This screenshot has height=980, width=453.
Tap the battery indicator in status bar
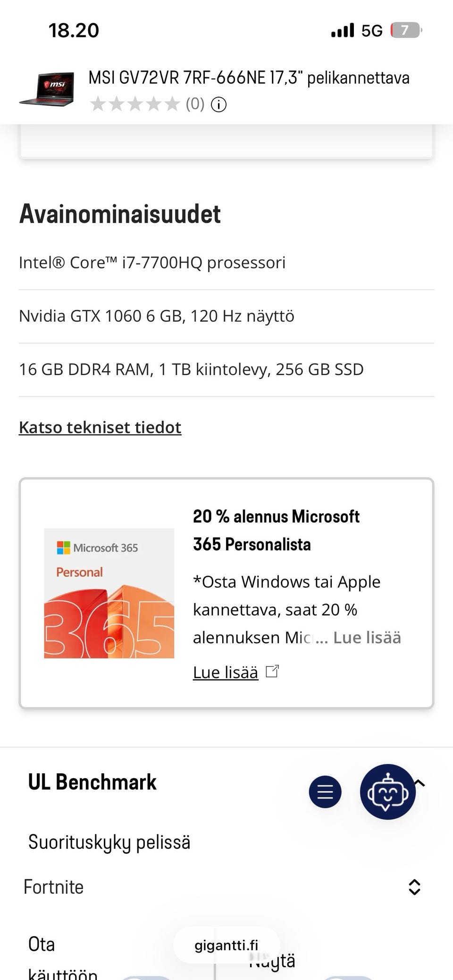(406, 31)
